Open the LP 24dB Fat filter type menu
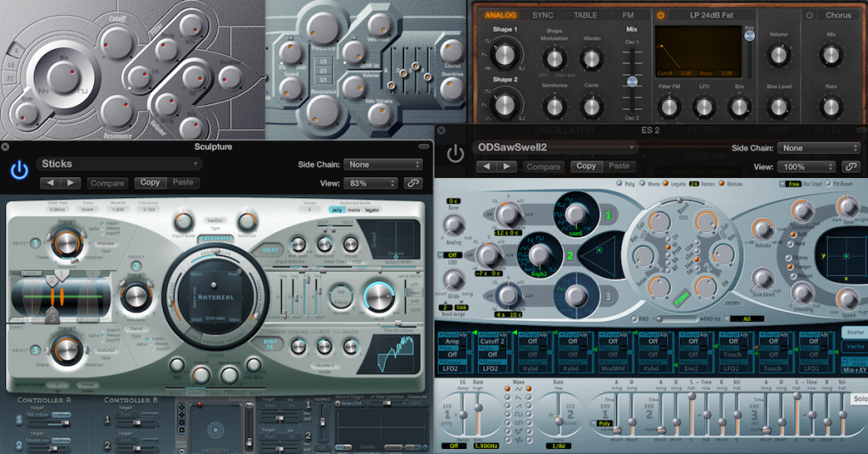 [711, 15]
